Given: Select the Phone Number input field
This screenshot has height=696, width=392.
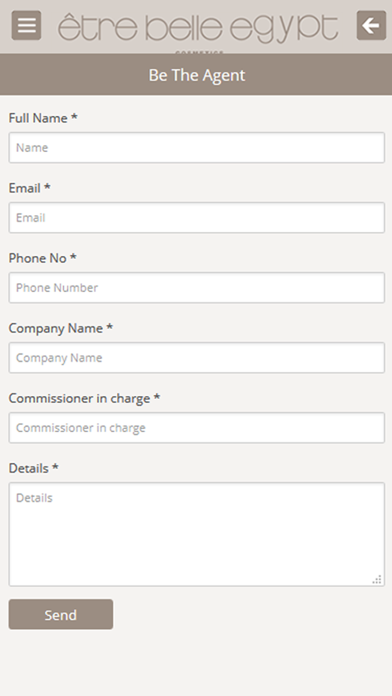Looking at the screenshot, I should [197, 288].
